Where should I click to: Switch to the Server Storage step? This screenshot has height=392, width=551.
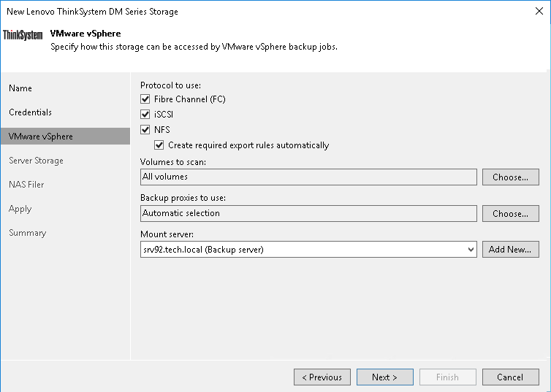[36, 161]
